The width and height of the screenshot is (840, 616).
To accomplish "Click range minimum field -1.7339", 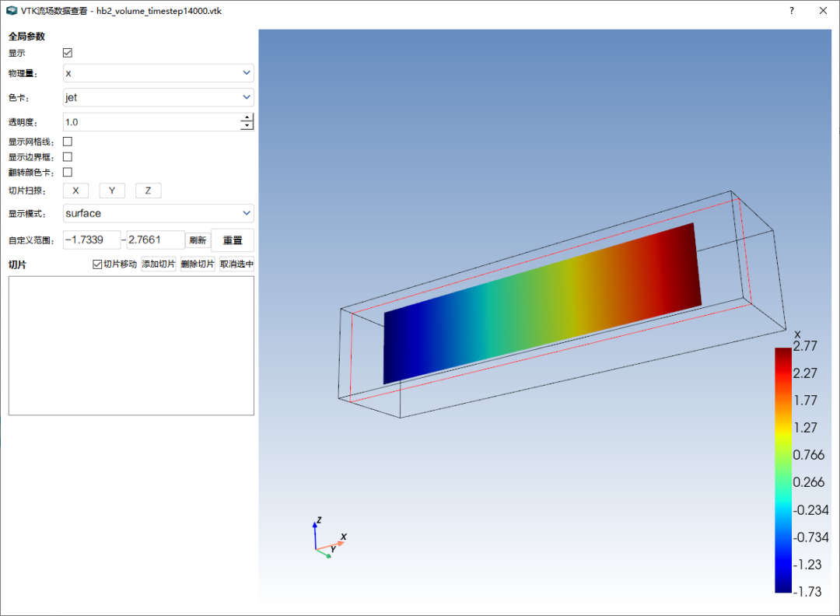I will pyautogui.click(x=92, y=240).
